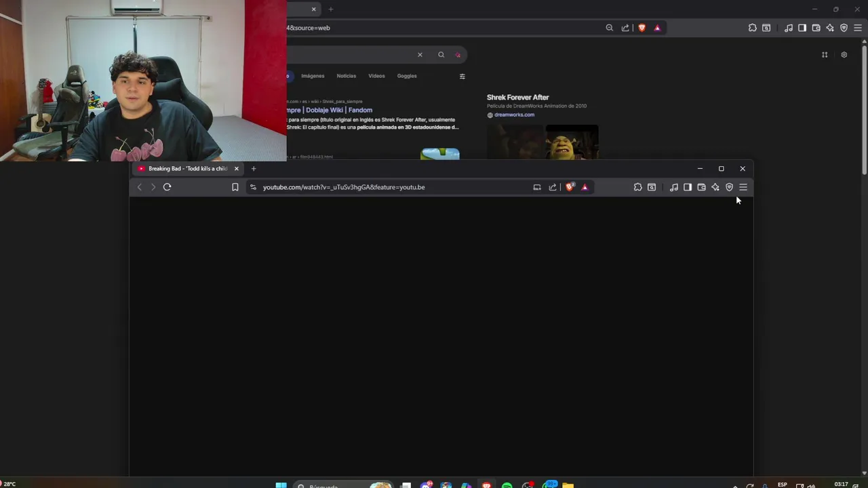Image resolution: width=868 pixels, height=488 pixels.
Task: Share the page from the background window
Action: click(x=625, y=28)
